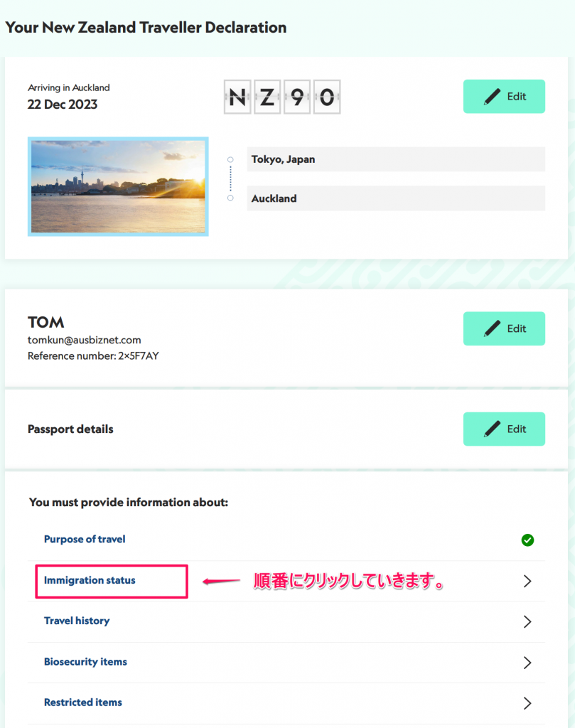Expand Immigration status using its chevron arrow

tap(527, 582)
